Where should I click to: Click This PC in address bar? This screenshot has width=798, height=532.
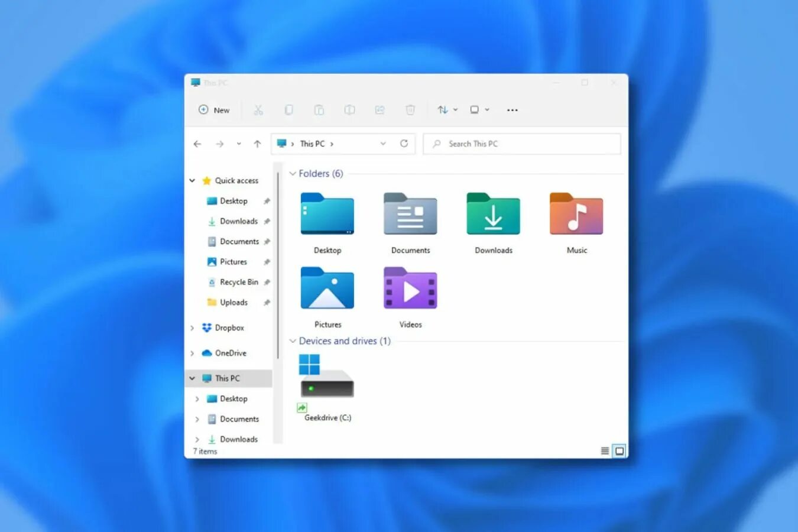312,144
